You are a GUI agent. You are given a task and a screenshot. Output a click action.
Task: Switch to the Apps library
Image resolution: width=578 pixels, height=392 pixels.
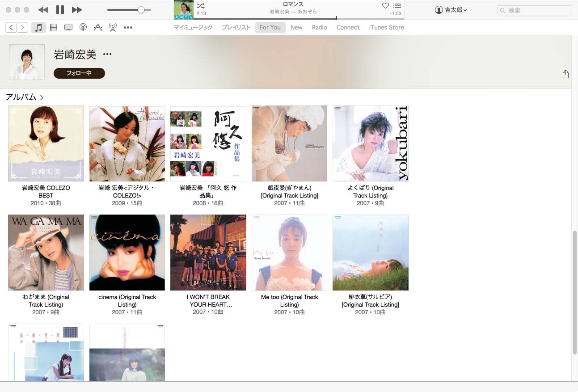tap(98, 28)
